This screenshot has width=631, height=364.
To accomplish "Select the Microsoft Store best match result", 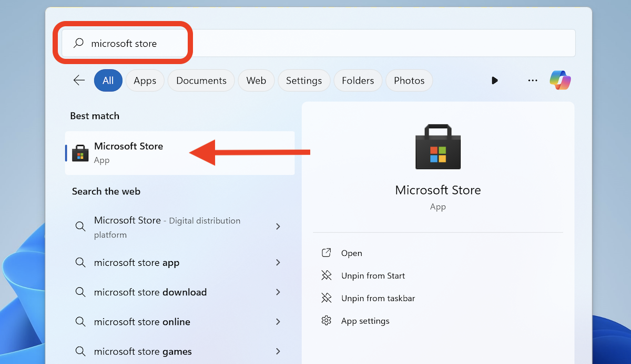I will (128, 152).
